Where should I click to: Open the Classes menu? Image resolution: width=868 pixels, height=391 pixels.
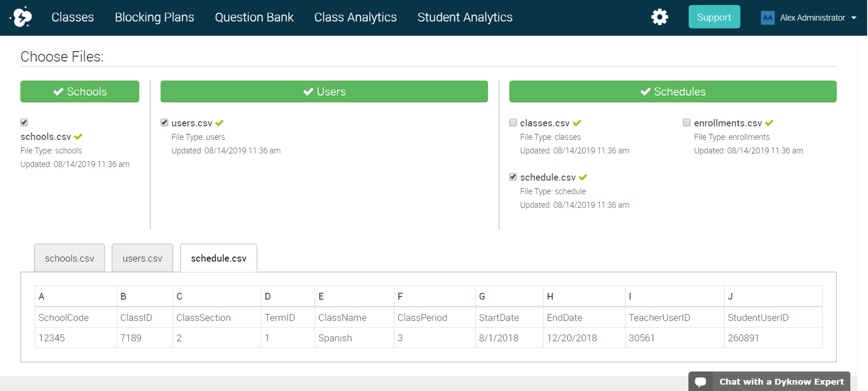(72, 17)
